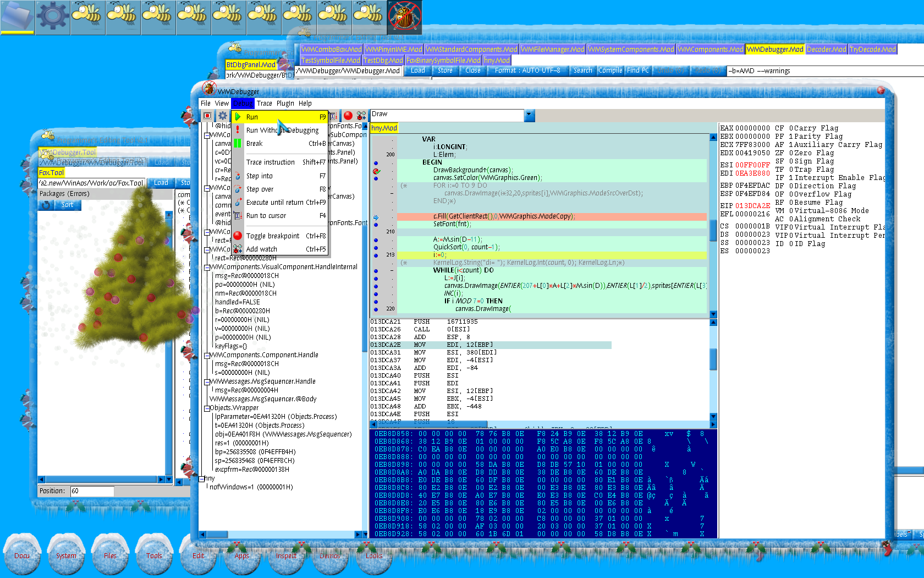Viewport: 924px width, 578px height.
Task: Click Sort button in Packages panel
Action: pyautogui.click(x=67, y=205)
